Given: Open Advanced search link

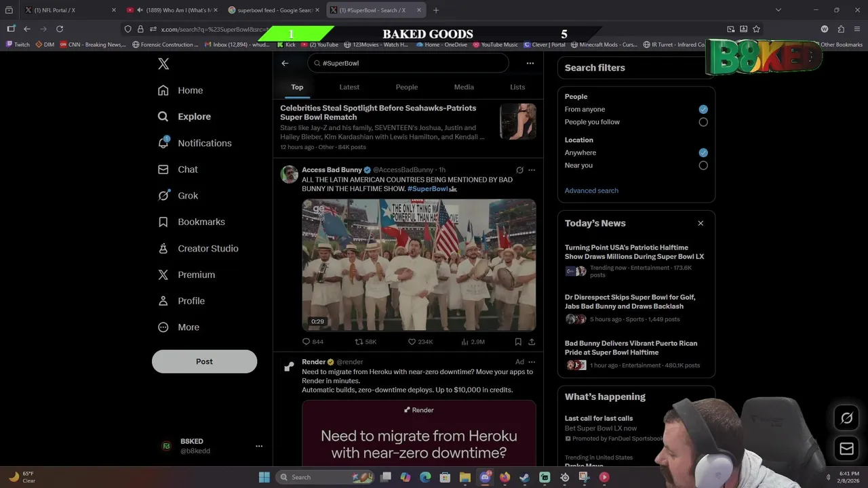Looking at the screenshot, I should pos(591,190).
